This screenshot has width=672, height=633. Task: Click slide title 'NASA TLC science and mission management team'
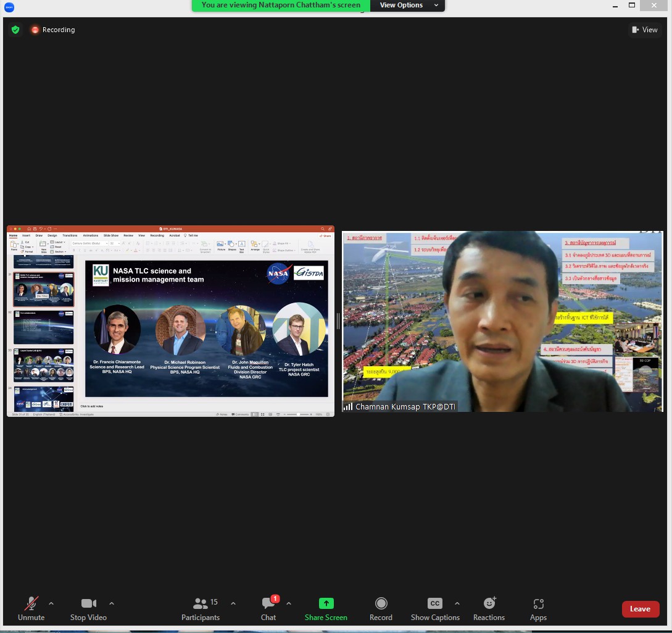(x=158, y=275)
